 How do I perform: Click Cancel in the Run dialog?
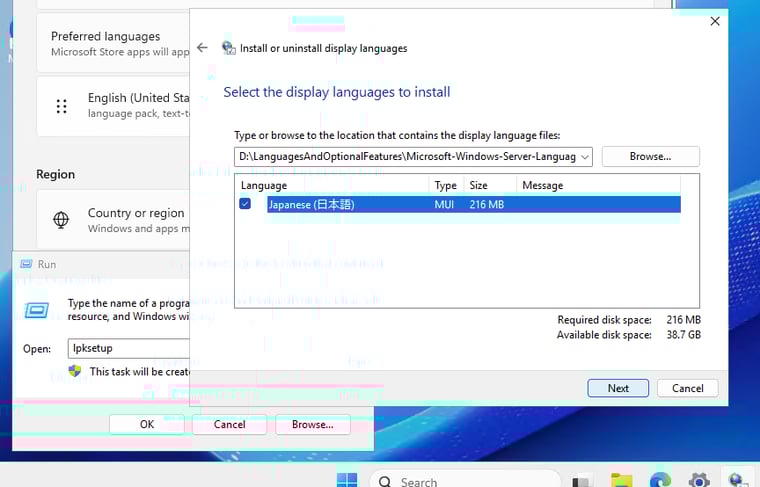coord(230,424)
